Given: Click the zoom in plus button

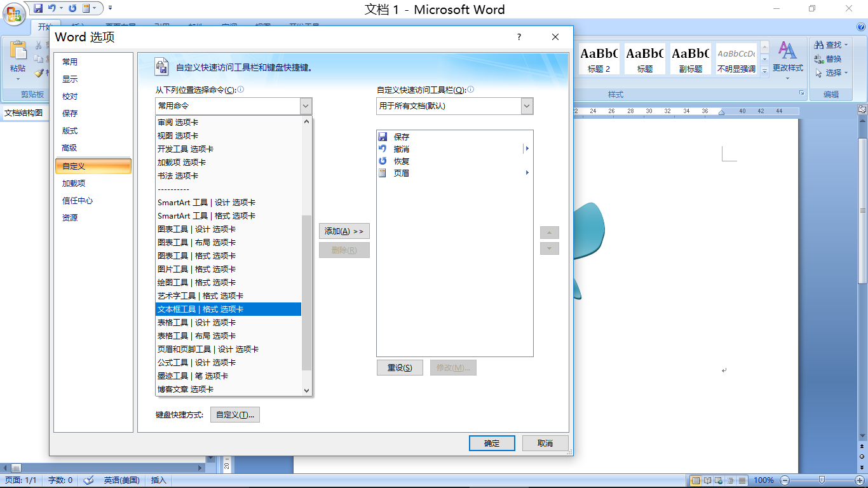Looking at the screenshot, I should tap(858, 480).
